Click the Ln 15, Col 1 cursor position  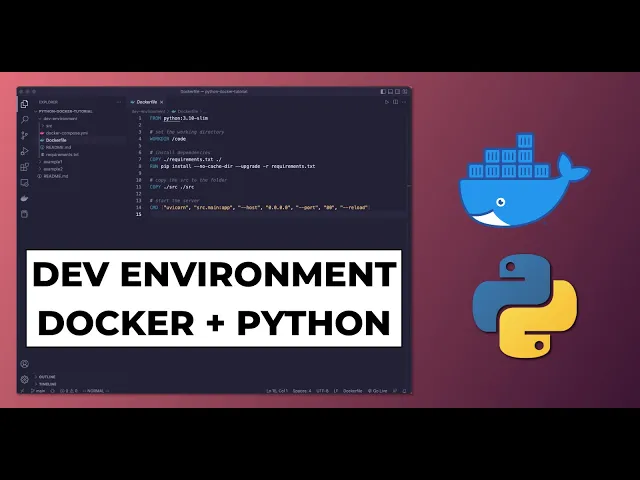(277, 391)
